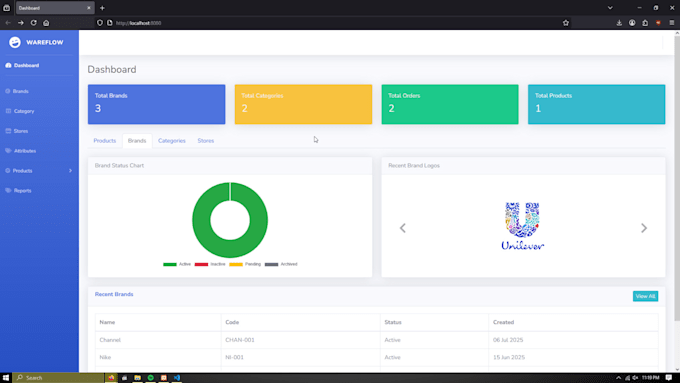Toggle Pending legend swatch in chart
The image size is (680, 383).
click(236, 264)
